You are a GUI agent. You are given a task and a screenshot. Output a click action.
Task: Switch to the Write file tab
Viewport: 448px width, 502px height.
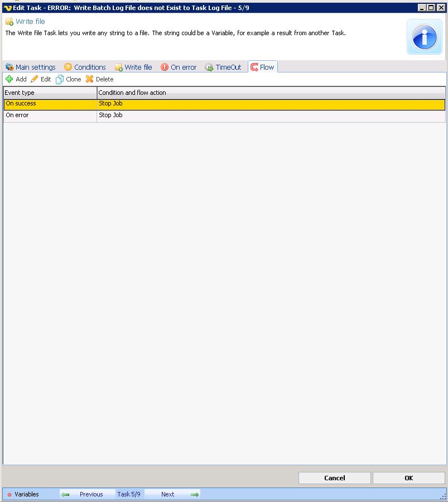point(133,67)
